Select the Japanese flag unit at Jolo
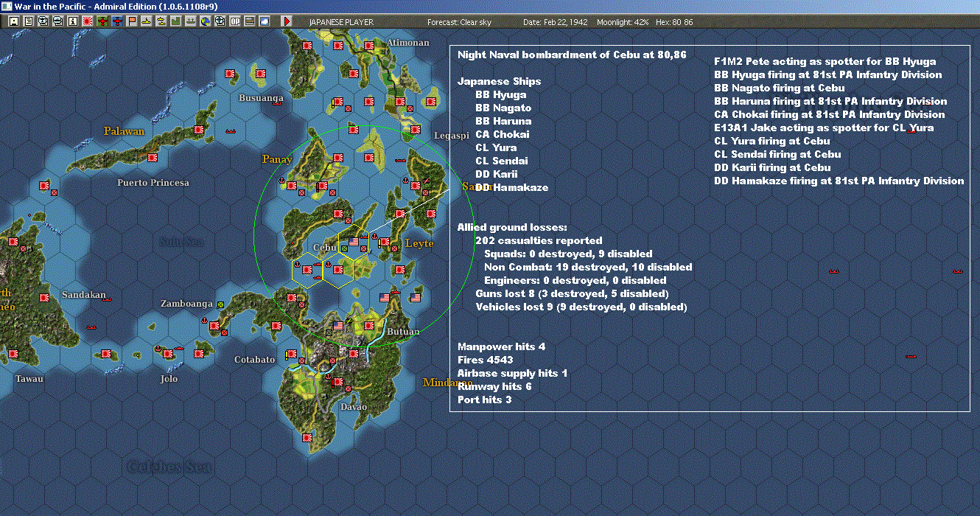 [x=168, y=354]
